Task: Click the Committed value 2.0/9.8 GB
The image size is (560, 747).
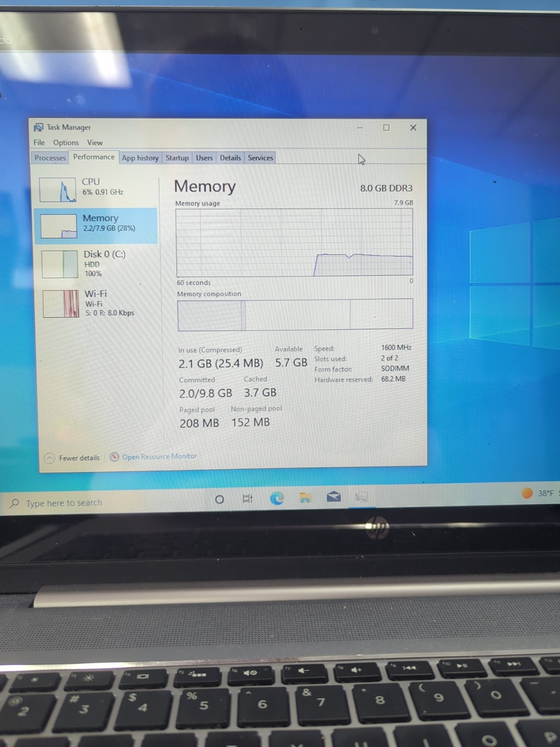Action: 206,393
